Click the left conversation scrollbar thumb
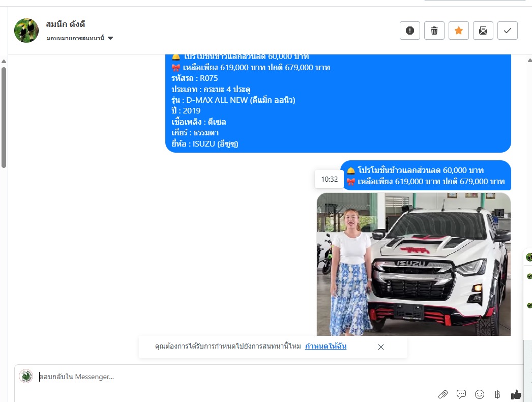This screenshot has width=532, height=402. (x=4, y=118)
